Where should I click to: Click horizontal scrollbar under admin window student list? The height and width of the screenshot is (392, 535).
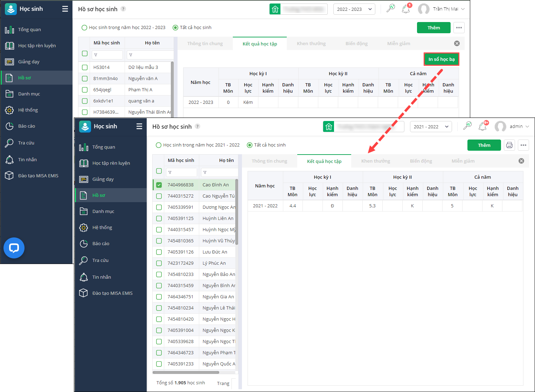pyautogui.click(x=186, y=372)
